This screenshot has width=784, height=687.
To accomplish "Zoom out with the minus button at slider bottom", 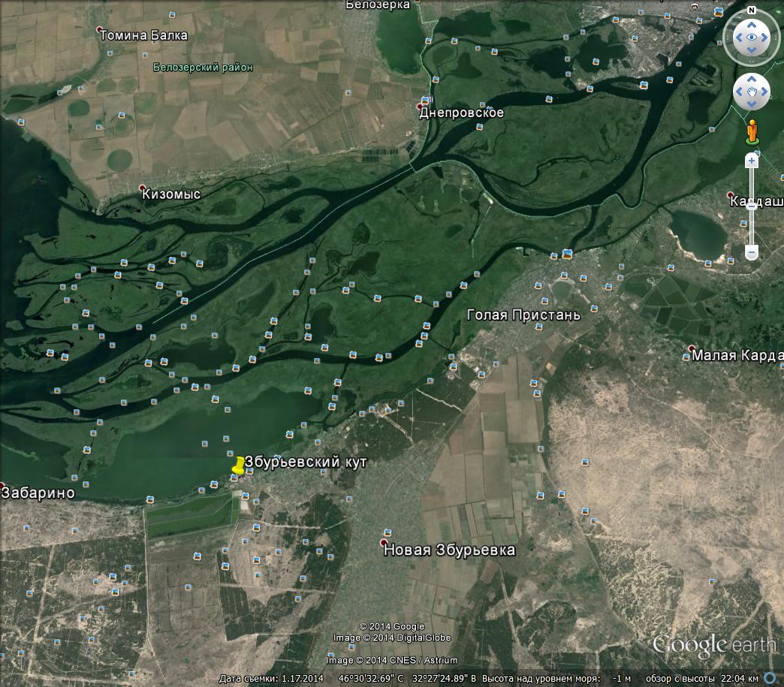I will [752, 252].
